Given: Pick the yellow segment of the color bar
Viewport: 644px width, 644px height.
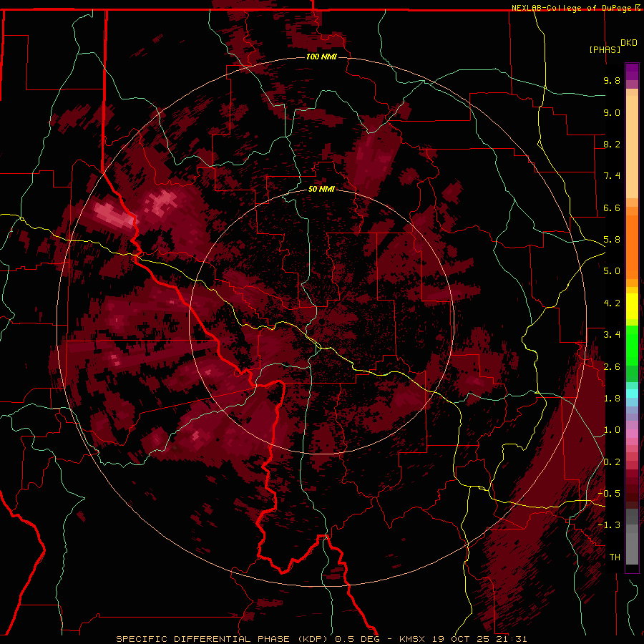Looking at the screenshot, I should pos(632,306).
